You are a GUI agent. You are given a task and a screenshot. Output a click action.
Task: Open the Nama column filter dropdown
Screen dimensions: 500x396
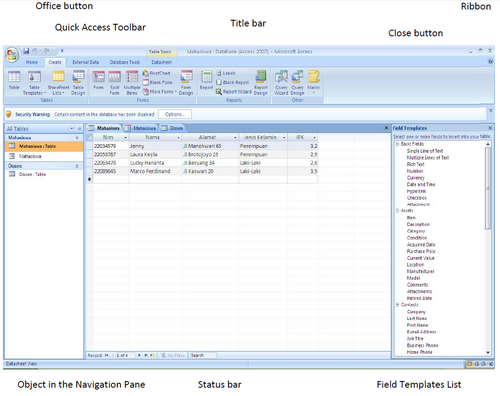[178, 137]
